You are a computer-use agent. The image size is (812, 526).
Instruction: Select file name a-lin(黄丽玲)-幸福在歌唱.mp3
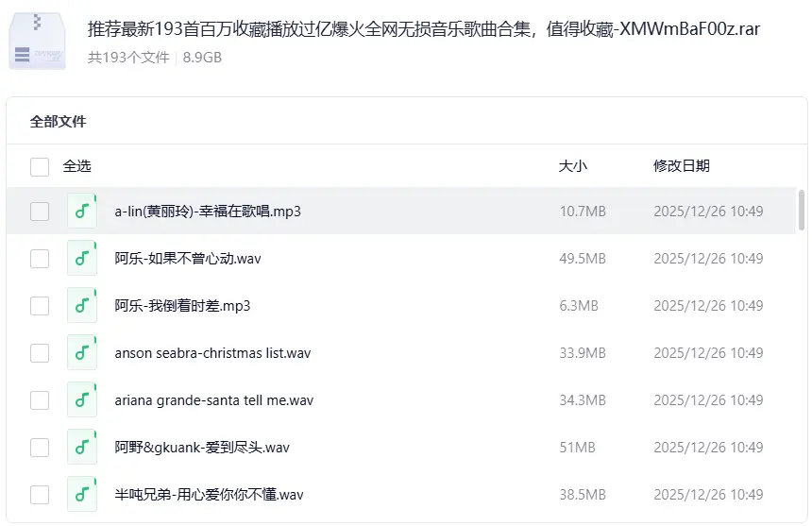click(208, 212)
